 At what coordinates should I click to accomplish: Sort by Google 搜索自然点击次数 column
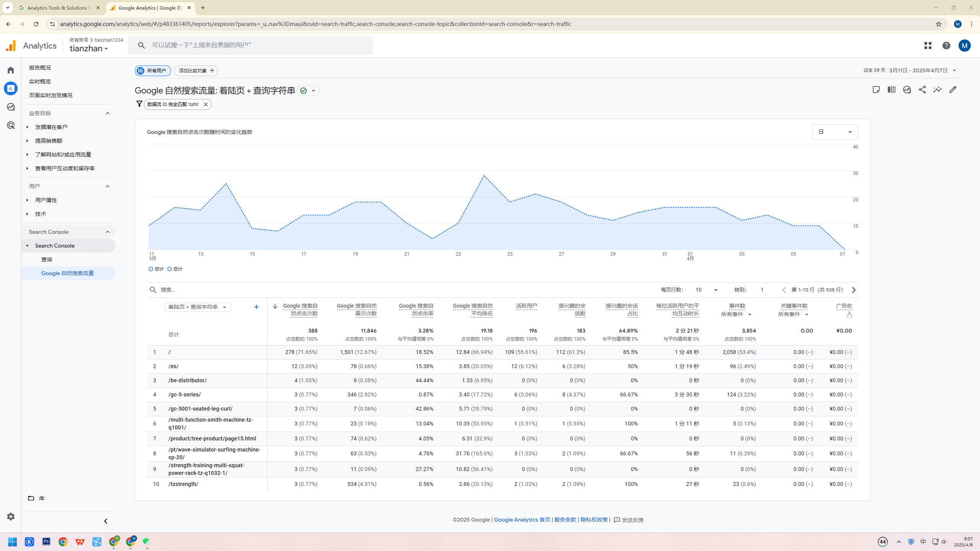coord(300,310)
